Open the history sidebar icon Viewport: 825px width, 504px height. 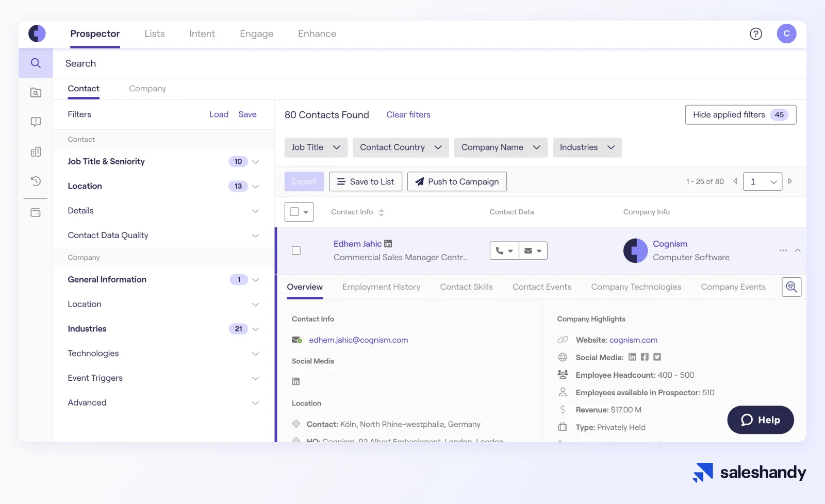tap(36, 181)
